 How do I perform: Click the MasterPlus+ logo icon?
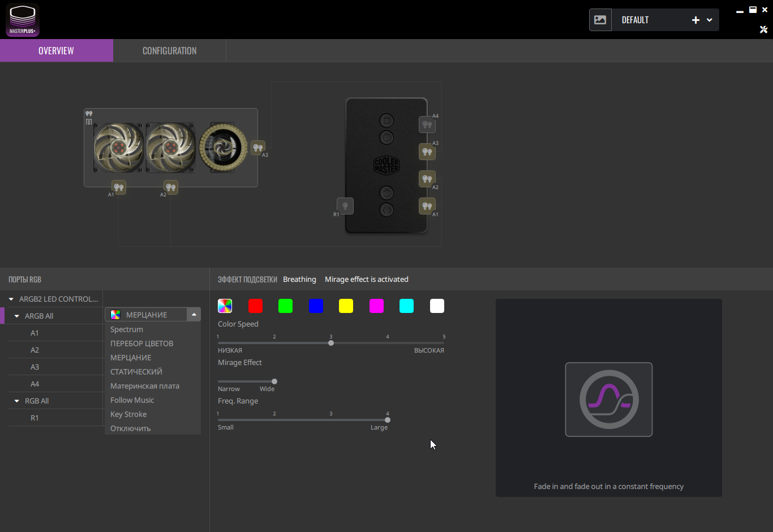[23, 20]
